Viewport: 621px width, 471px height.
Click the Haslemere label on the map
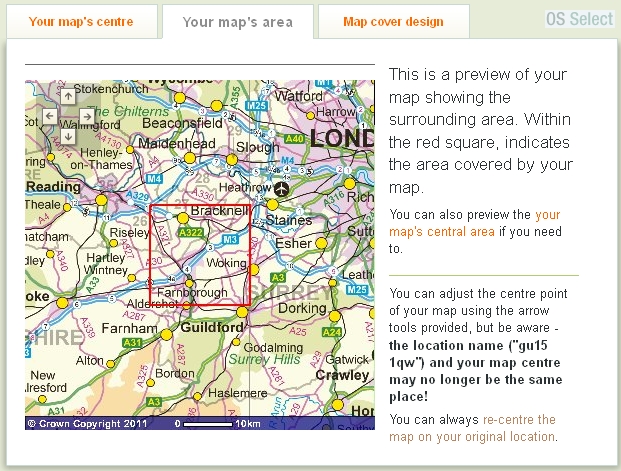click(238, 393)
